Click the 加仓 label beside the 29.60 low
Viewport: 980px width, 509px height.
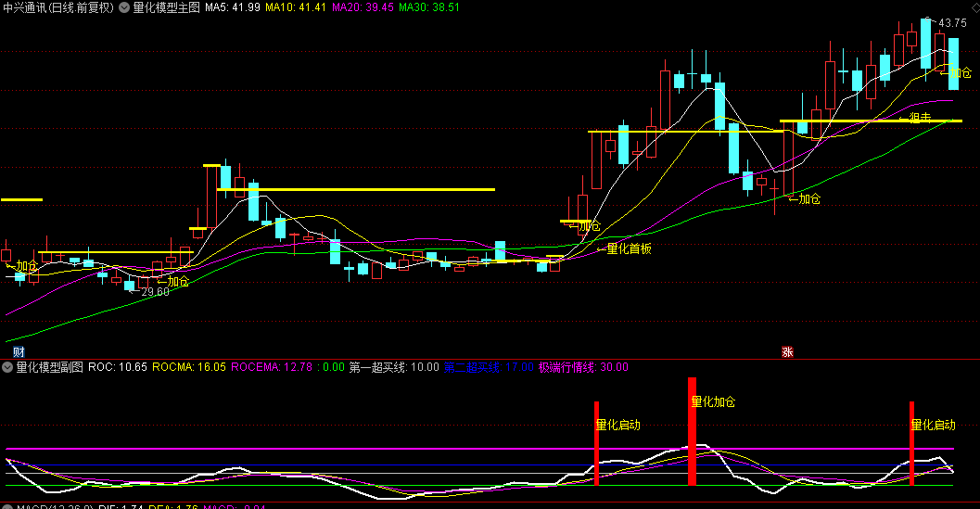coord(173,282)
